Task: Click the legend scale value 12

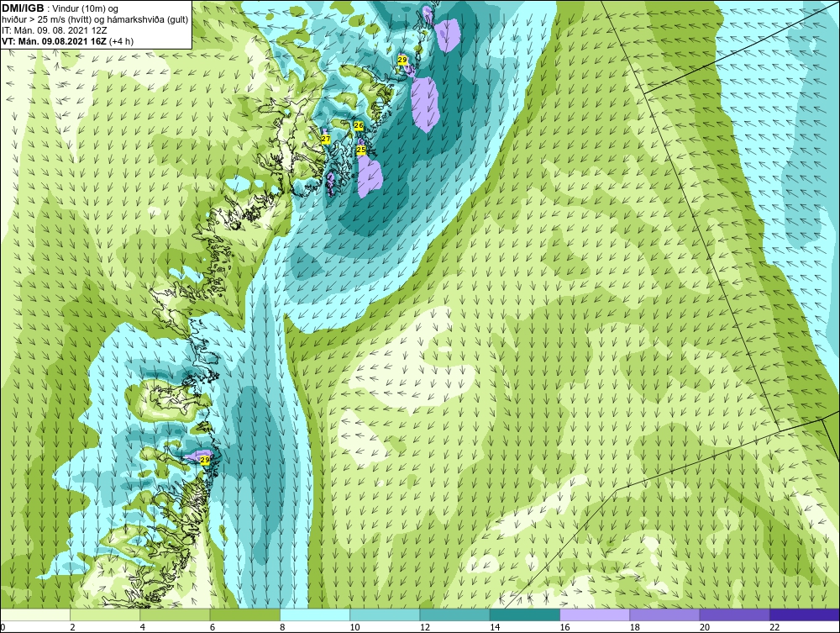Action: [425, 628]
